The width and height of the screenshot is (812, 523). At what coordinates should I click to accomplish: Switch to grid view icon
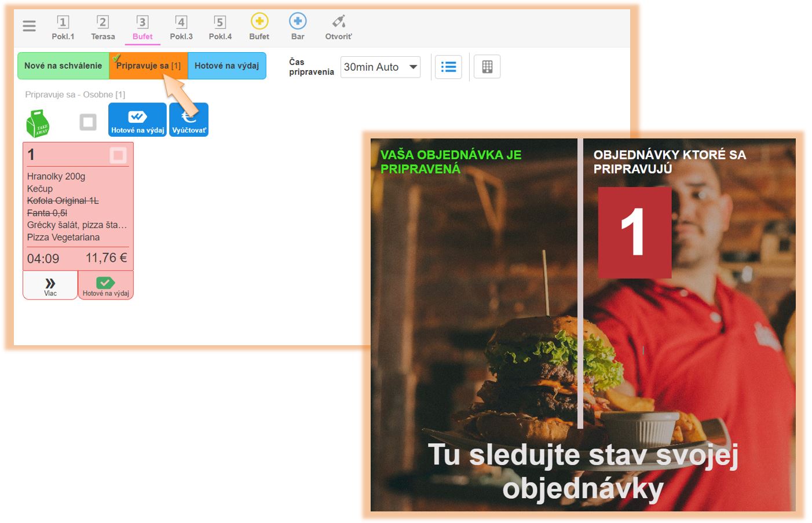(x=487, y=67)
